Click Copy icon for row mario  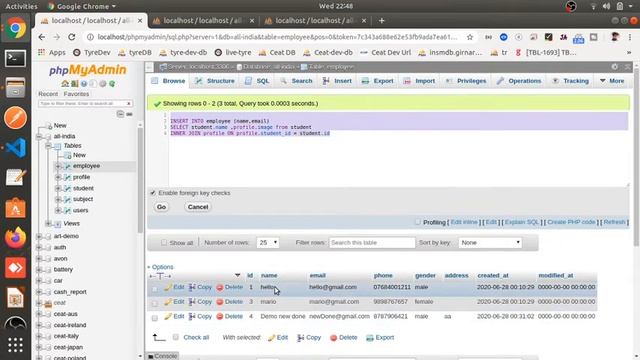tap(192, 302)
